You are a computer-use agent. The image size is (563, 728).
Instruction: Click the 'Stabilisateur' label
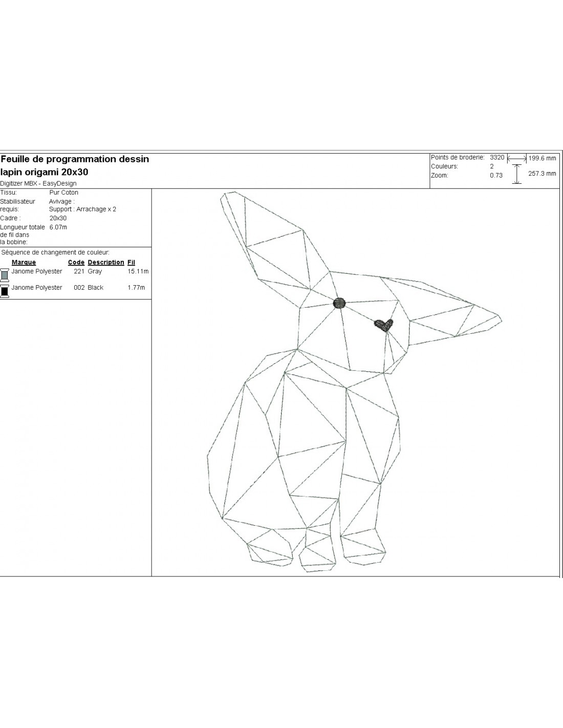(x=18, y=201)
